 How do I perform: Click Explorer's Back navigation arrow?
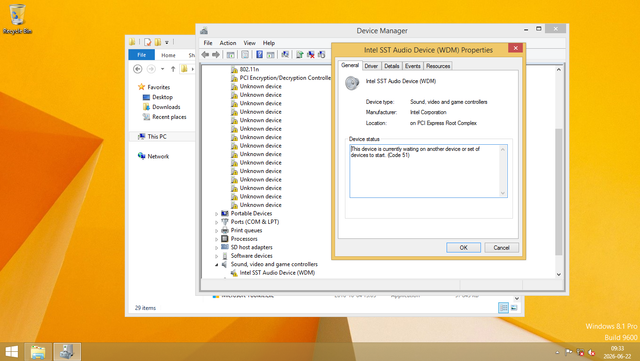tap(138, 69)
